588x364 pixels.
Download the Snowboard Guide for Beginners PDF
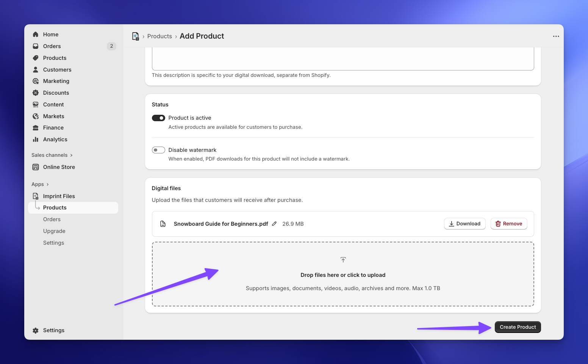464,223
